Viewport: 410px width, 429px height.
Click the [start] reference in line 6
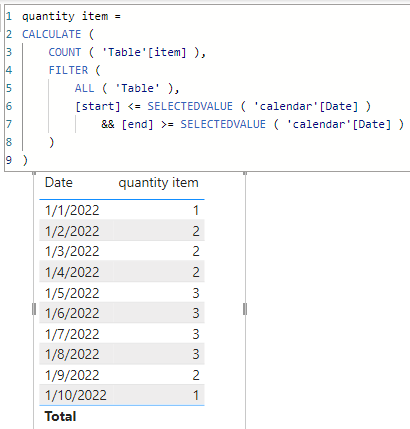tap(98, 106)
